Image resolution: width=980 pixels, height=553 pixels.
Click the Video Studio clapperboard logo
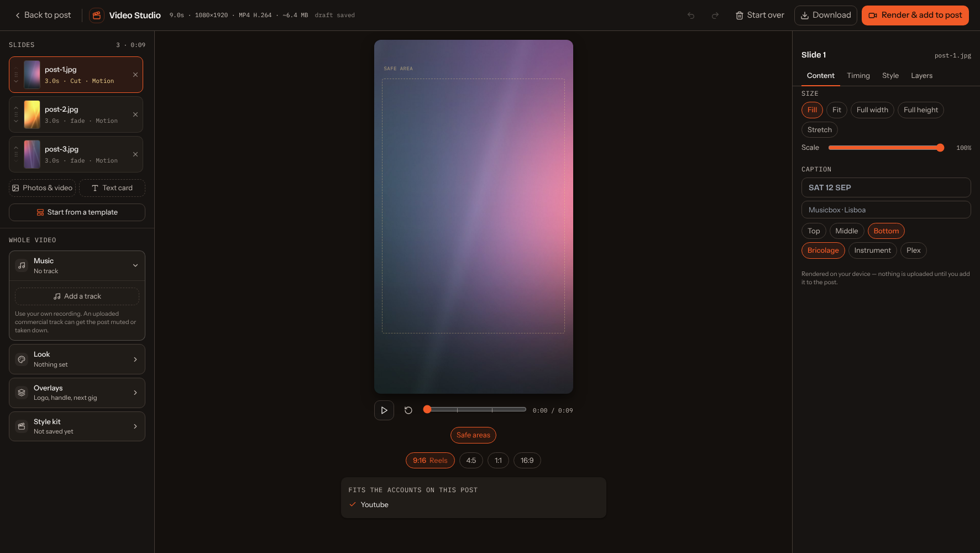tap(97, 15)
